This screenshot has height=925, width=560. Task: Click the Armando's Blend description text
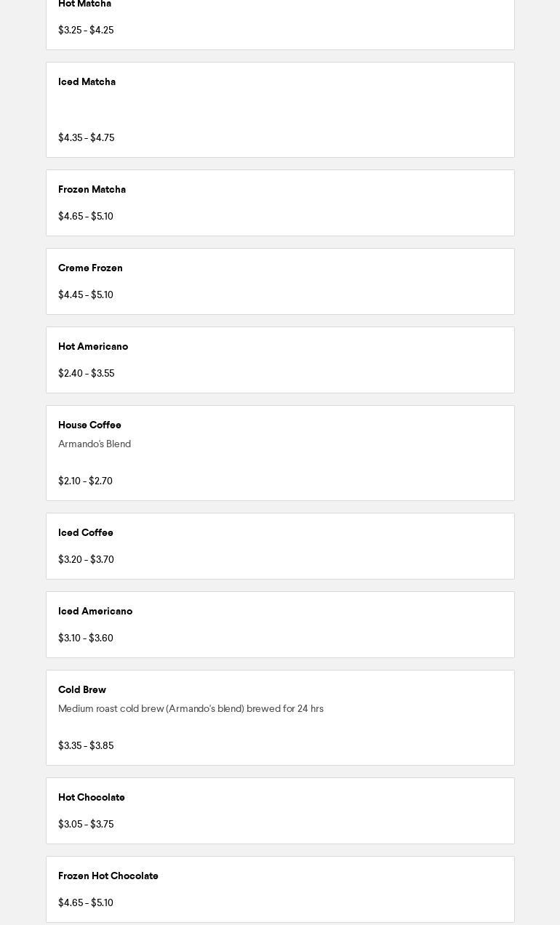(x=95, y=444)
